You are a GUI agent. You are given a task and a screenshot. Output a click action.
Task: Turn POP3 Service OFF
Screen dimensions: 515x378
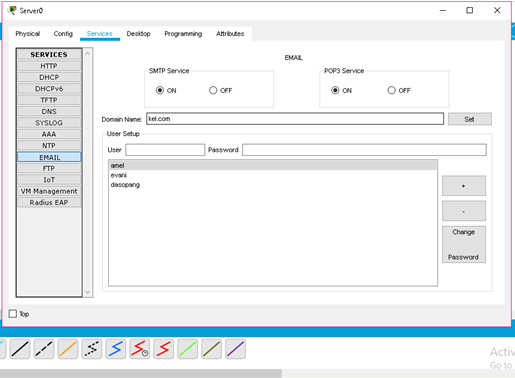[x=391, y=90]
